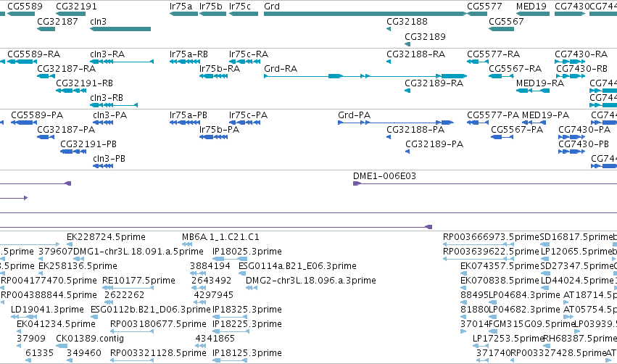The height and width of the screenshot is (364, 617).
Task: Open the CG32188-PA protein label
Action: click(415, 130)
